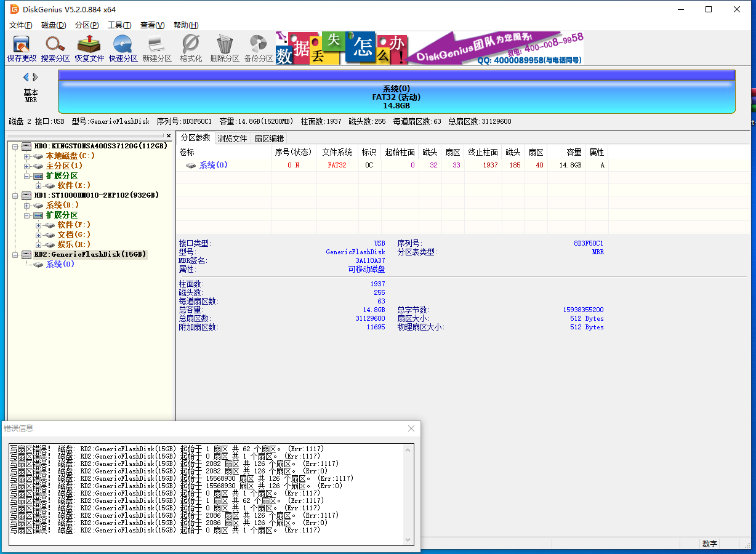Click the 删除分区 delete partition icon
Screen dimensions: 756x554
(225, 49)
